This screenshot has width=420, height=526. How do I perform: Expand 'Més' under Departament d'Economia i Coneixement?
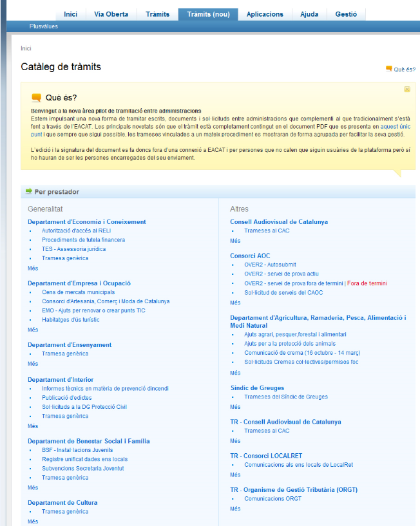pos(33,268)
